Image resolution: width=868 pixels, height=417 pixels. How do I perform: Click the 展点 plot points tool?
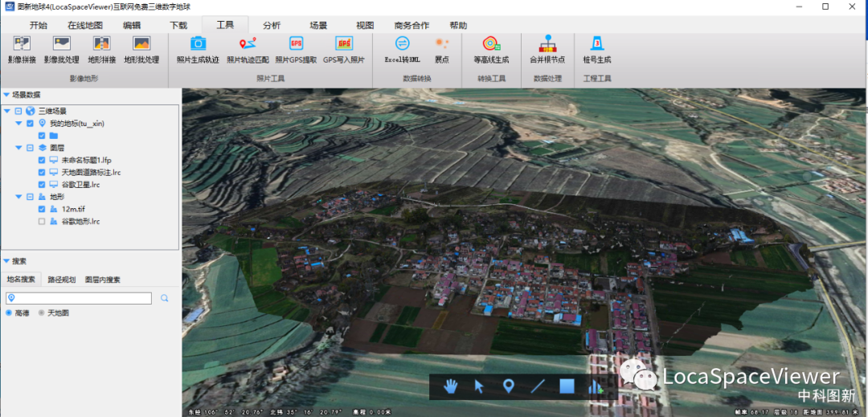[x=442, y=50]
